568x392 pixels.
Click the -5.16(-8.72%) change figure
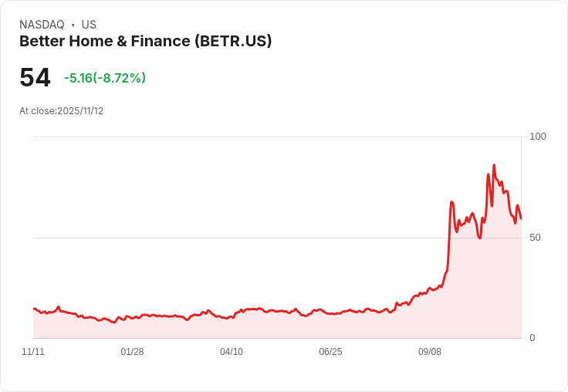[105, 78]
